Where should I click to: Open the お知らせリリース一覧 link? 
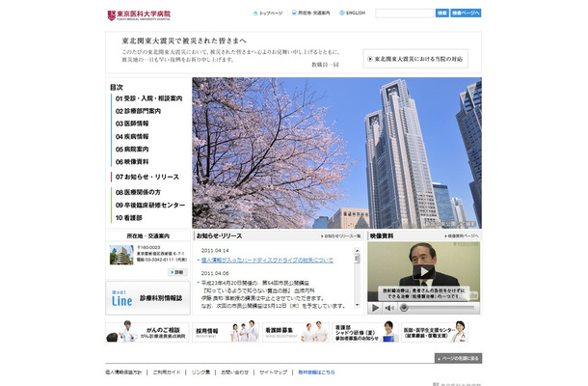(x=340, y=236)
